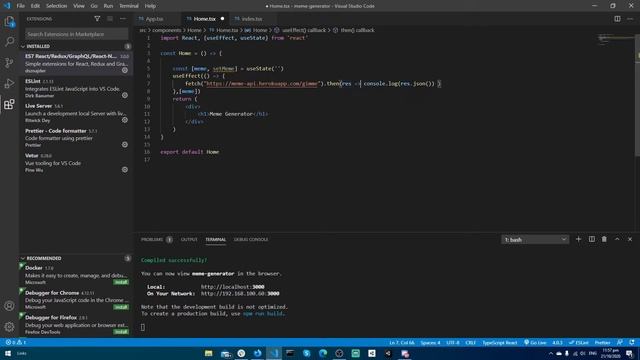Close the terminal panel
Viewport: 640px width, 360px height.
[630, 239]
